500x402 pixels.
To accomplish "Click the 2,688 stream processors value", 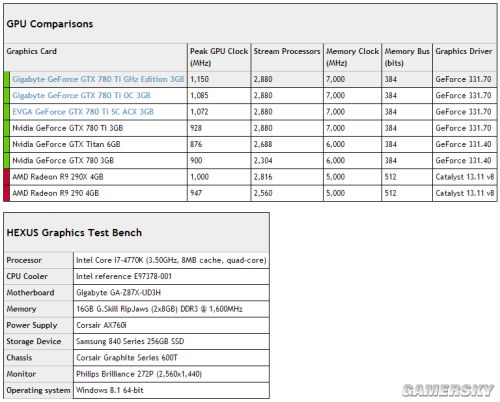I will (x=263, y=144).
